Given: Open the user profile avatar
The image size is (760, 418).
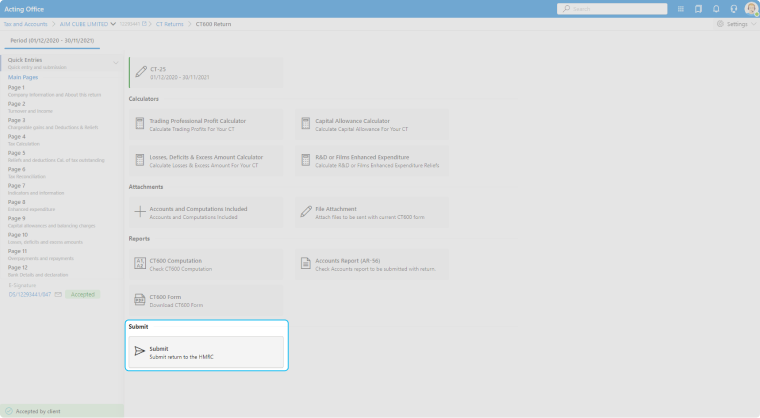Looking at the screenshot, I should [750, 9].
